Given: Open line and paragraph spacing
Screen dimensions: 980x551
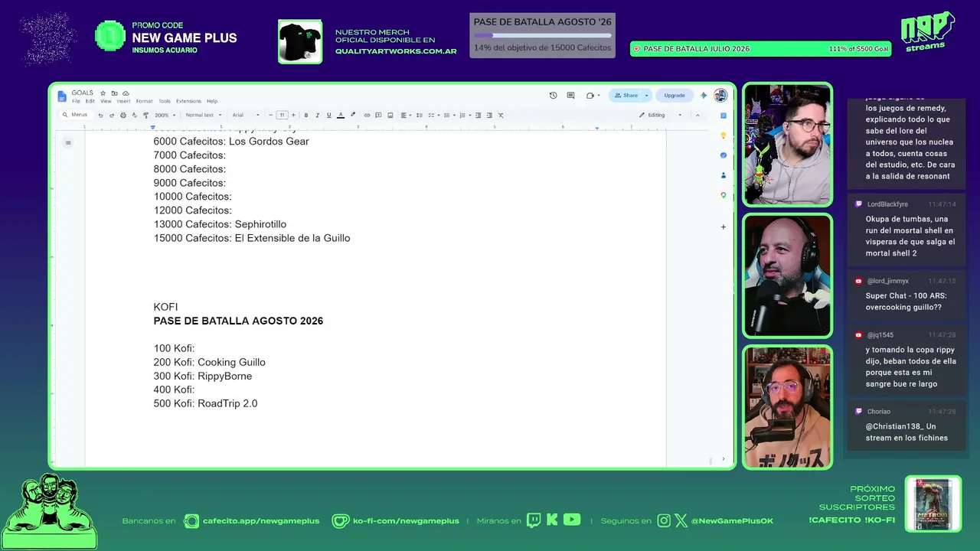Looking at the screenshot, I should (420, 116).
